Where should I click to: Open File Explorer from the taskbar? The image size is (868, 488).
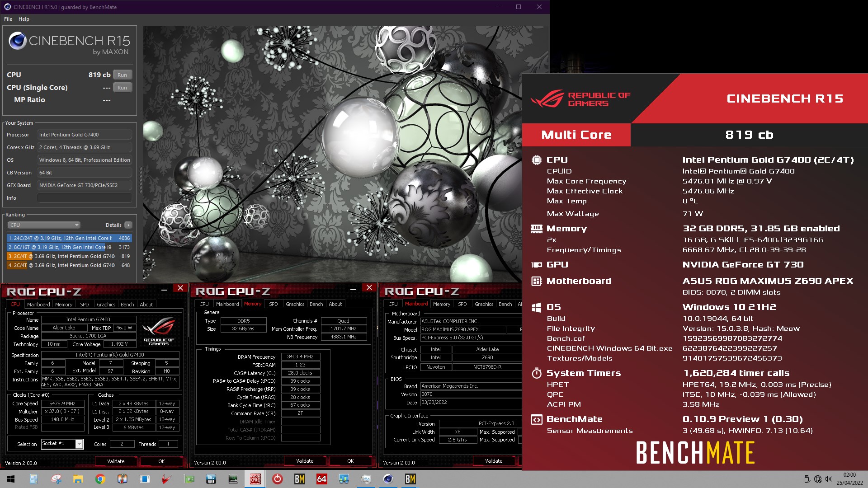78,479
